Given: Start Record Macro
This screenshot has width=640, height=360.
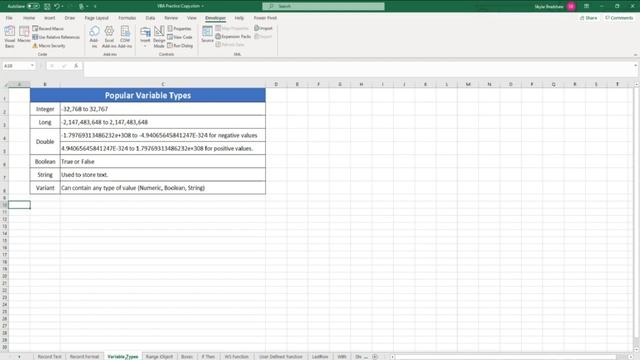Looking at the screenshot, I should (x=48, y=29).
